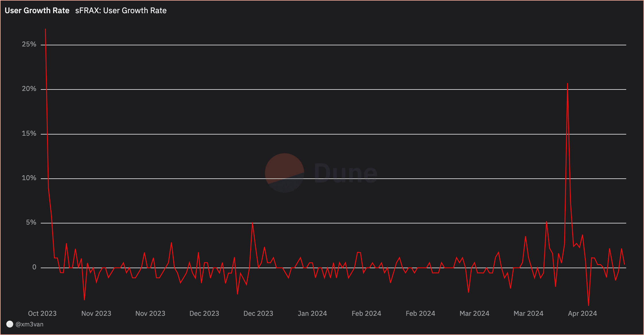Click the 15% y-axis label
This screenshot has width=644, height=335.
pos(29,134)
